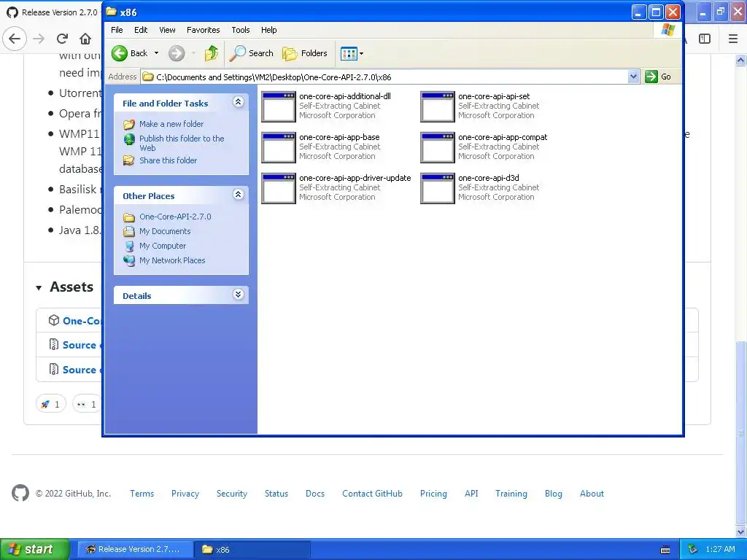Viewport: 747px width, 560px height.
Task: Select the one-core-api-additional-dll file icon
Action: point(279,106)
